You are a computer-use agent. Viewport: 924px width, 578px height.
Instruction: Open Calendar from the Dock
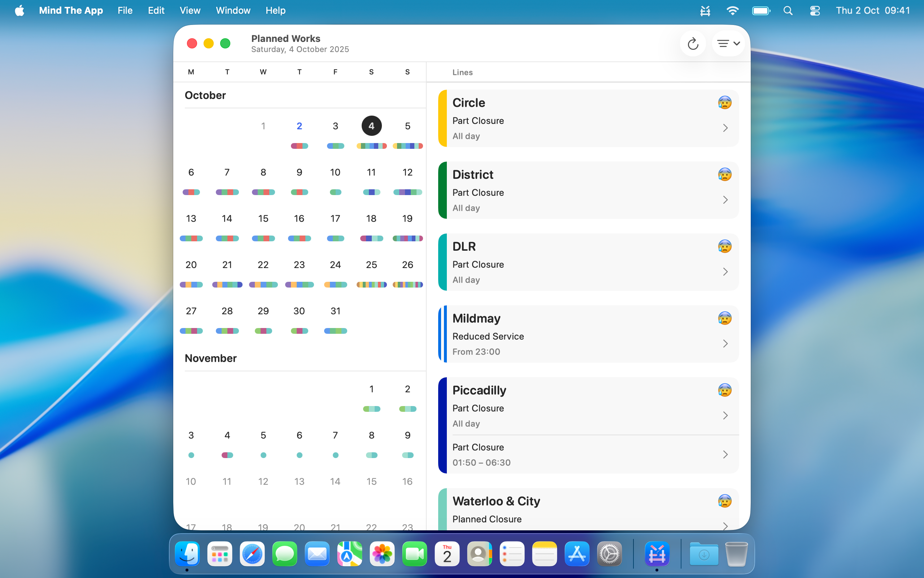(447, 553)
